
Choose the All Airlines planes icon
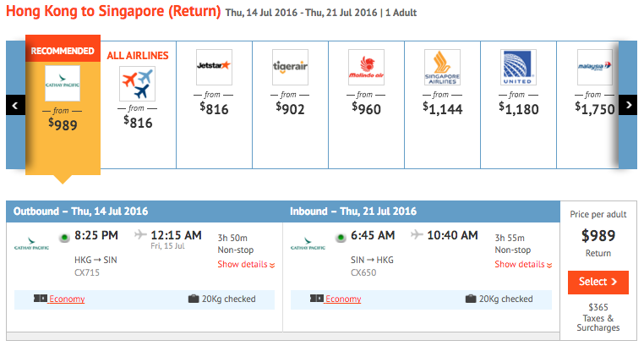coord(138,84)
